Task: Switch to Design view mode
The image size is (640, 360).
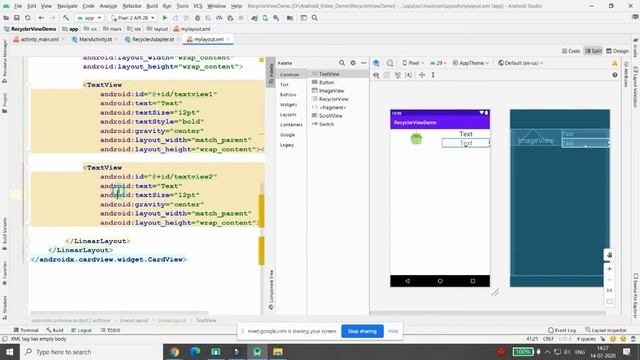Action: [618, 51]
